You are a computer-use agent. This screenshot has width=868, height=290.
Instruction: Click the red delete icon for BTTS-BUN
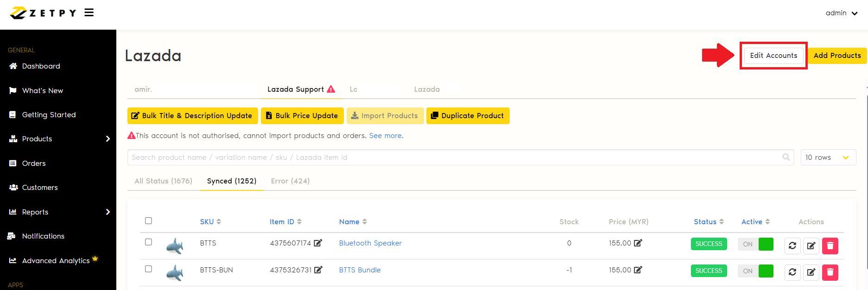pos(830,272)
